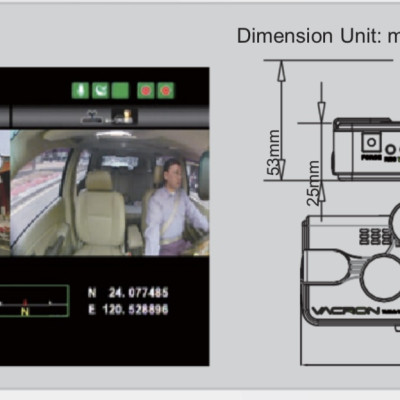Click the rightmost red record icon
Image resolution: width=400 pixels, height=400 pixels.
pos(166,91)
